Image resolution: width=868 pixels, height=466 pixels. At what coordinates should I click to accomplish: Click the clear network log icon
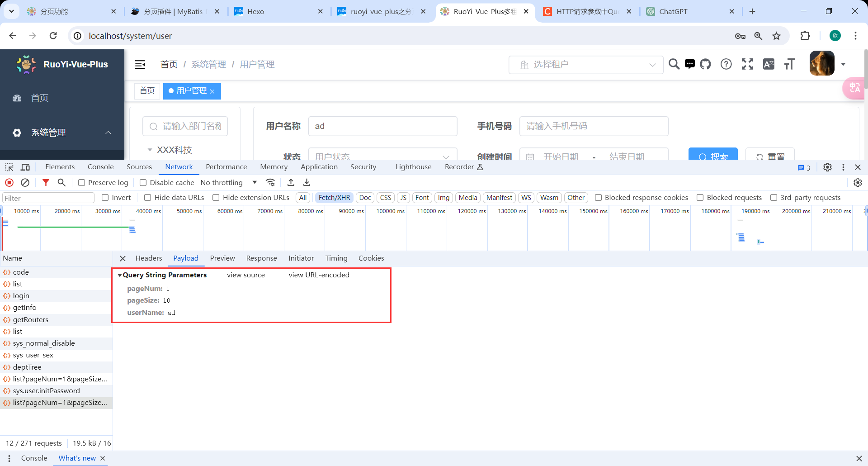point(25,182)
